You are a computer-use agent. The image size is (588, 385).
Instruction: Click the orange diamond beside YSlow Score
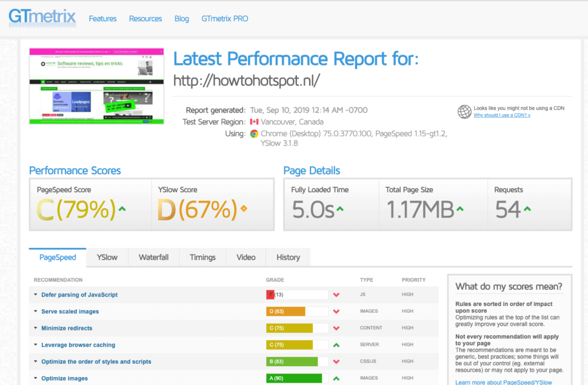(243, 209)
